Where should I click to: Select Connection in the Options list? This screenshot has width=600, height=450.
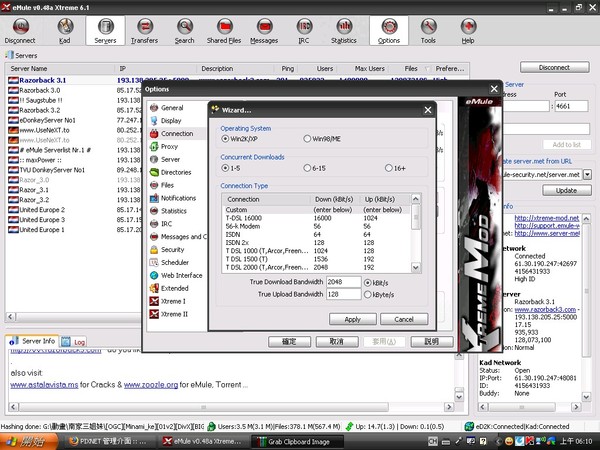pyautogui.click(x=176, y=134)
